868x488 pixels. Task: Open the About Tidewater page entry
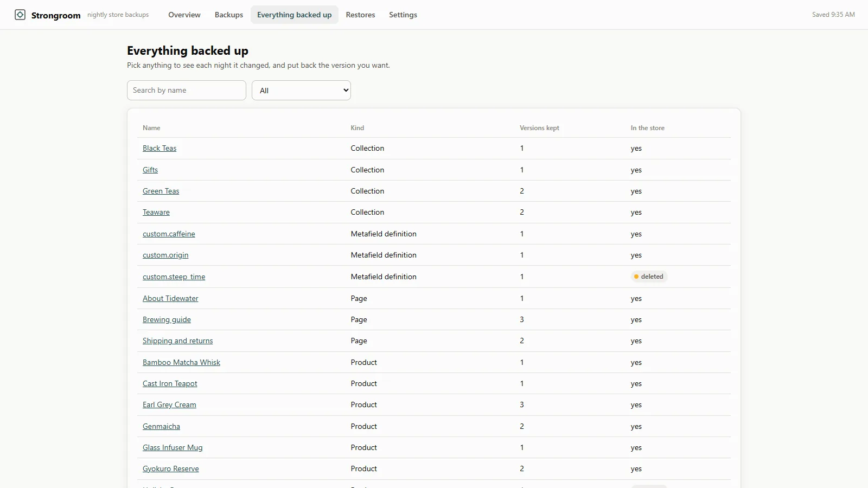[x=170, y=299]
